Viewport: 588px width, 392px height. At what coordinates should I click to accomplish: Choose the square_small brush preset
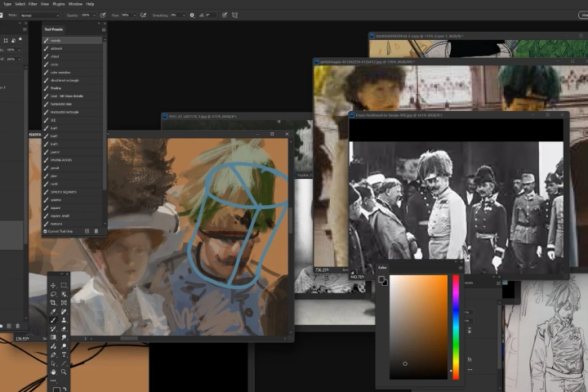(72, 216)
